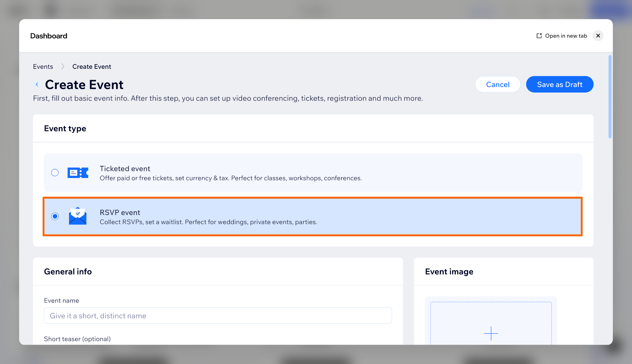
Task: Click the Create Event breadcrumb item
Action: (92, 67)
